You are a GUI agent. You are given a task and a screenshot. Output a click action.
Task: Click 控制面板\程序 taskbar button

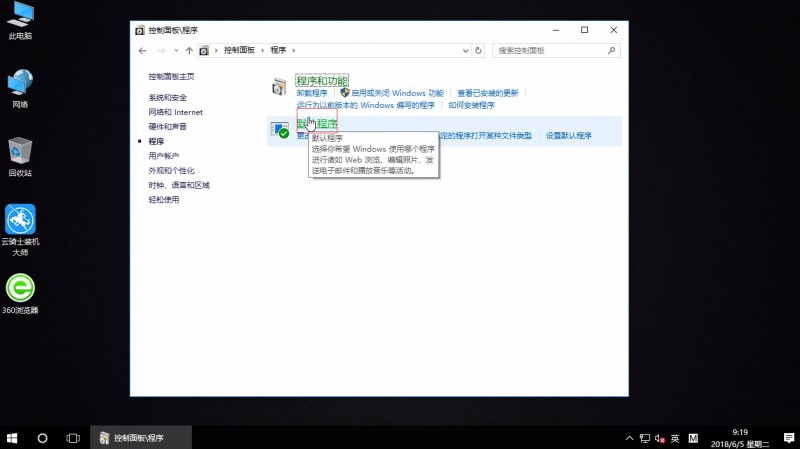click(x=141, y=438)
